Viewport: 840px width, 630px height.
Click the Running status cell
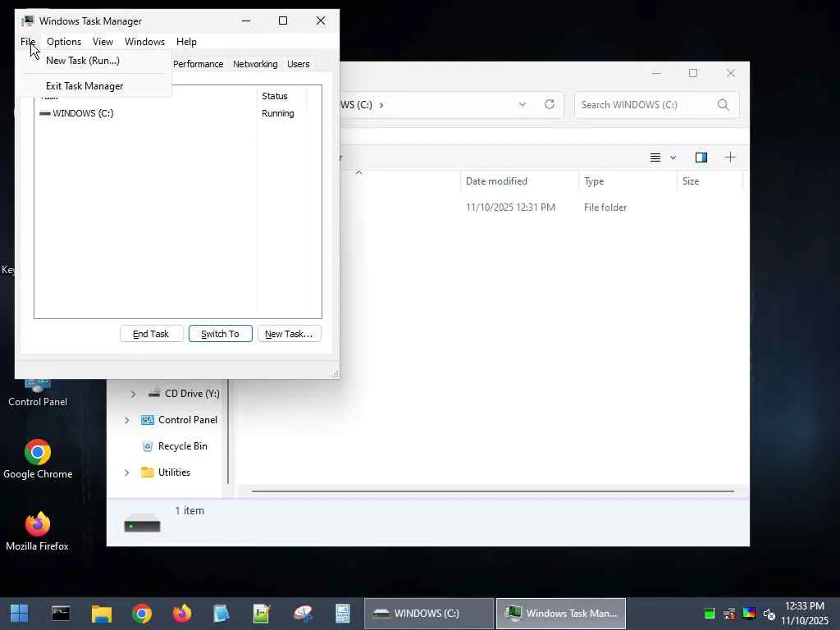(x=277, y=113)
